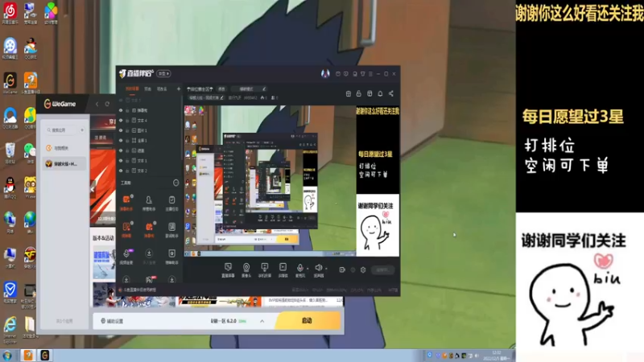Lock the 图片 1 layer
644x362 pixels.
(x=127, y=130)
